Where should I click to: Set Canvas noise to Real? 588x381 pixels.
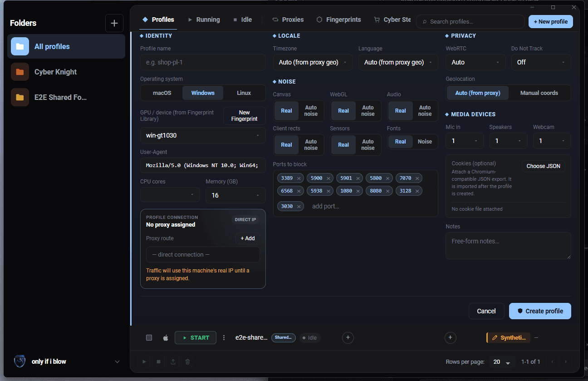point(286,111)
